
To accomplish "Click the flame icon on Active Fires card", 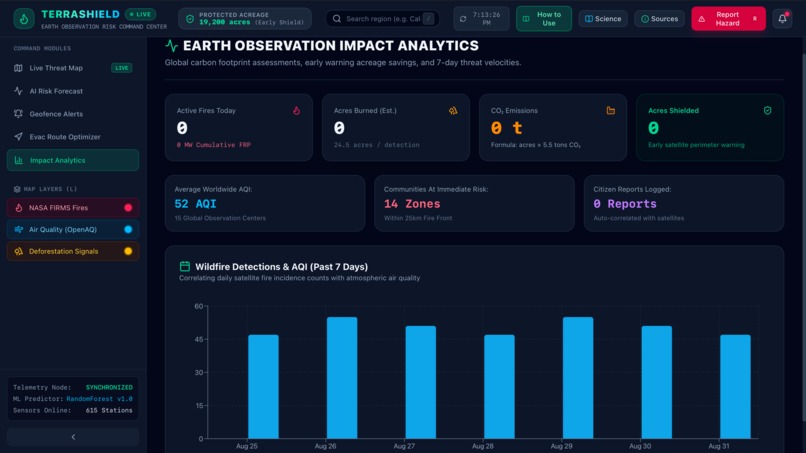I will (297, 111).
